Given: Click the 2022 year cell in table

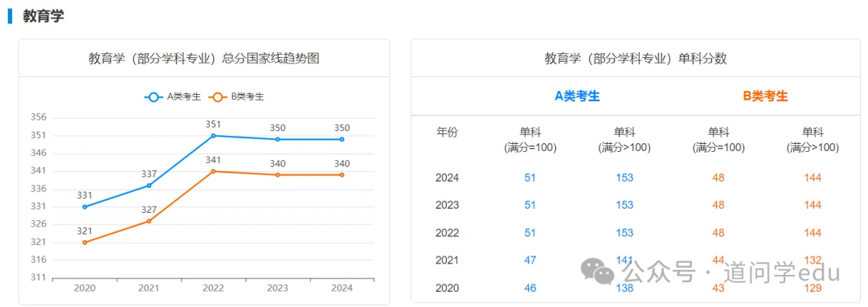Looking at the screenshot, I should [x=448, y=233].
